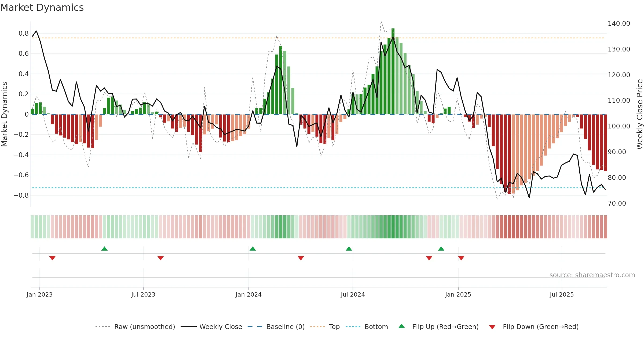644x362 pixels.
Task: Click the 0.6 left axis tick label
Action: point(24,54)
